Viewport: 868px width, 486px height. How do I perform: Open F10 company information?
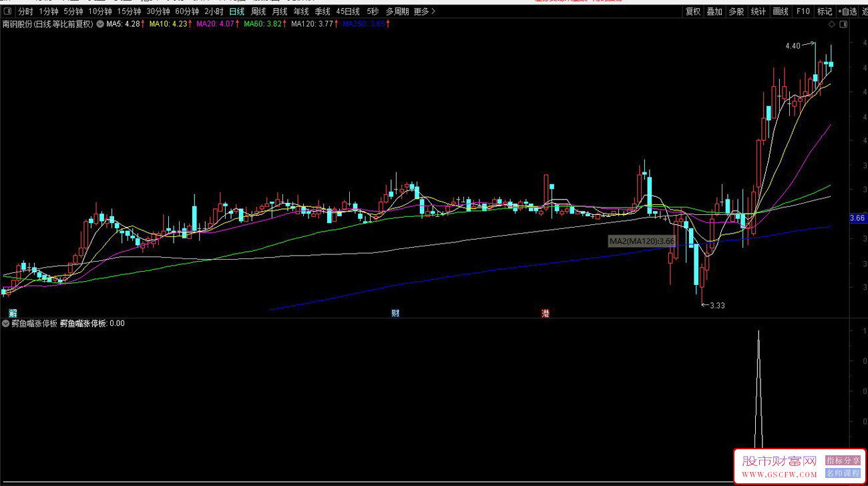(x=803, y=11)
